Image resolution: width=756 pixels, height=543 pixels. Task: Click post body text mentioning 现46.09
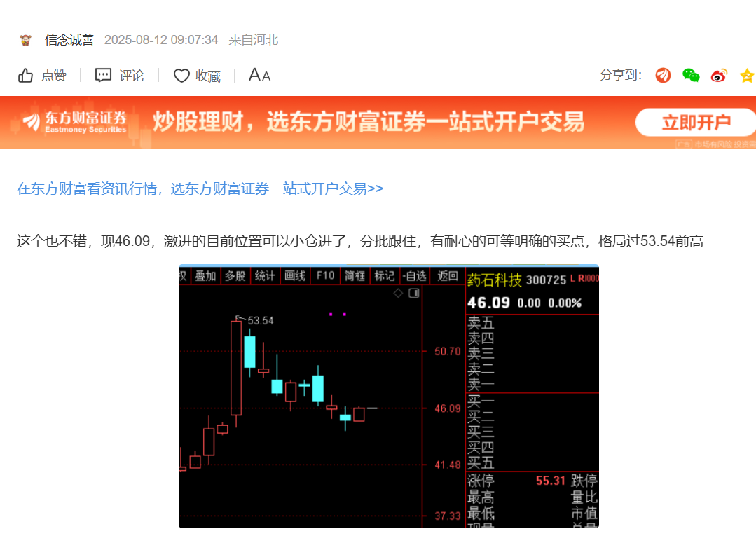tap(360, 241)
